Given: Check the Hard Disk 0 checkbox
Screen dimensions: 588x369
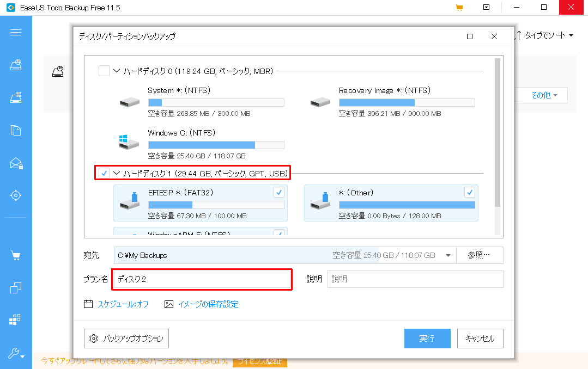Looking at the screenshot, I should [104, 71].
